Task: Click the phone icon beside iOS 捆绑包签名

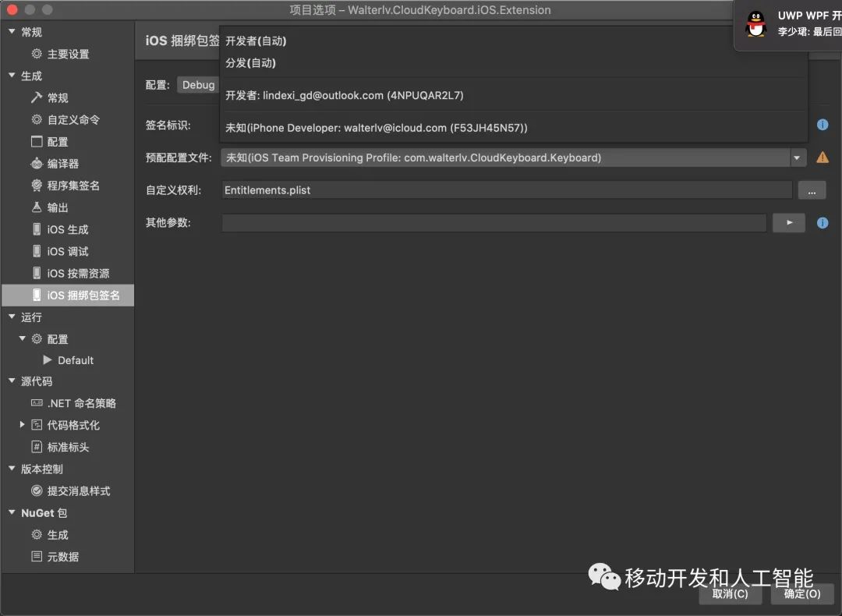Action: click(x=37, y=295)
